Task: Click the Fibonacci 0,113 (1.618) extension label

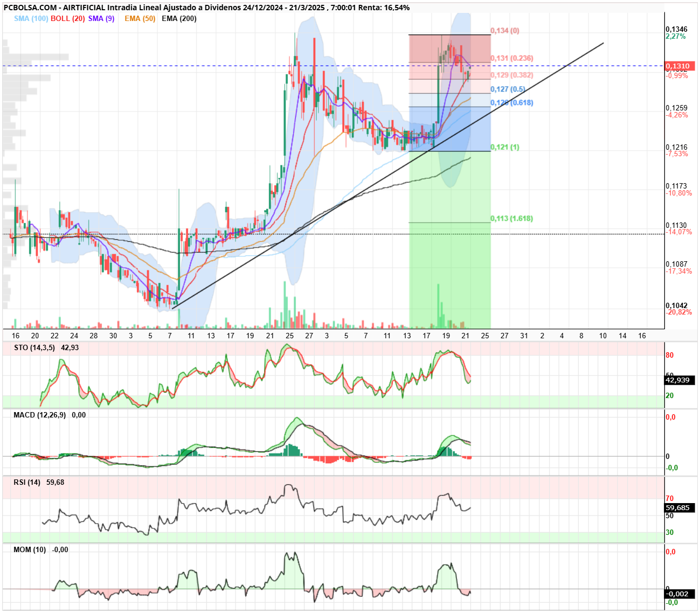Action: (x=512, y=219)
